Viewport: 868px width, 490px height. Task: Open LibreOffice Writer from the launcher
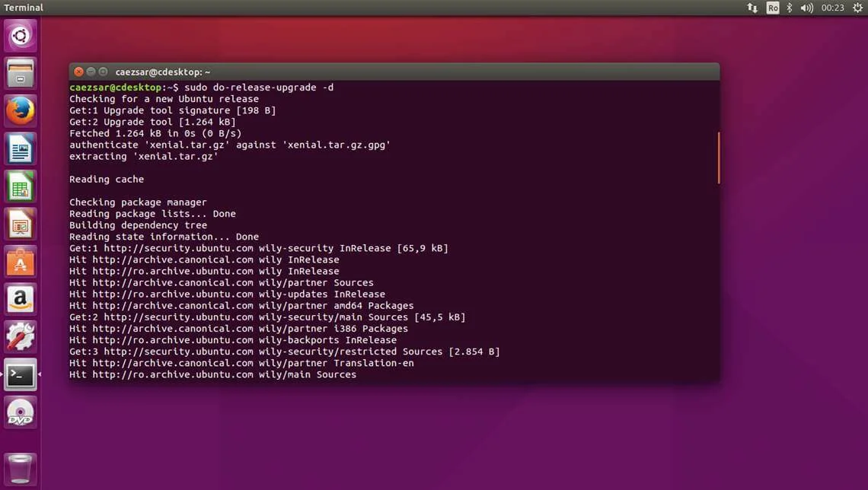(21, 149)
